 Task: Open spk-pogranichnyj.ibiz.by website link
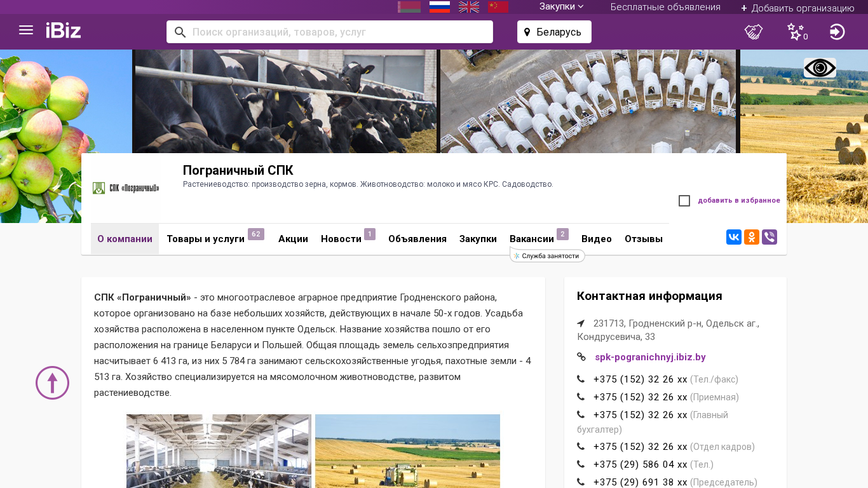tap(650, 357)
